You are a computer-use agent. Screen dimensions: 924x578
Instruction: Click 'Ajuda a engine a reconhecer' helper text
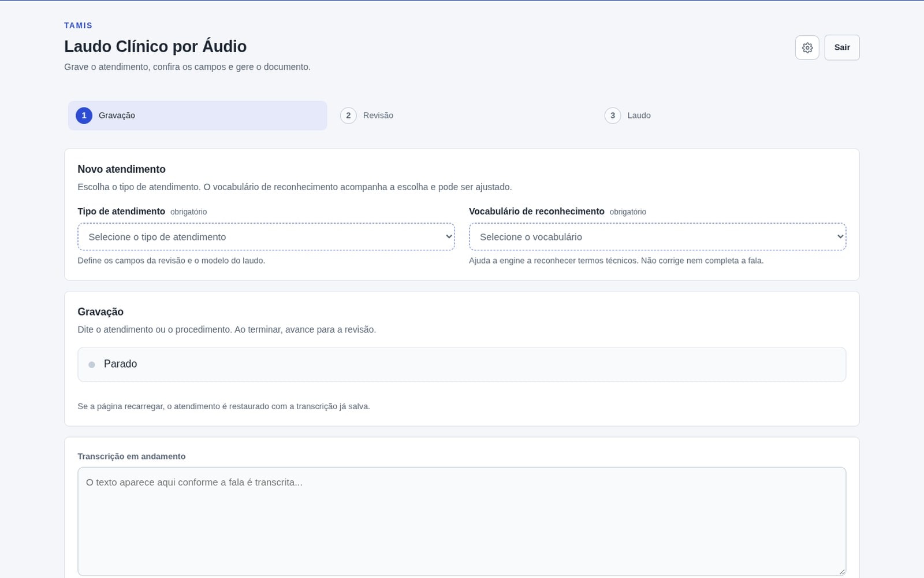coord(616,261)
